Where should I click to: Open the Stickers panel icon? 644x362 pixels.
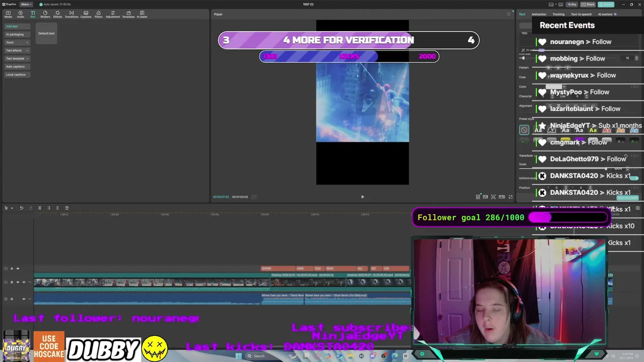tap(45, 14)
